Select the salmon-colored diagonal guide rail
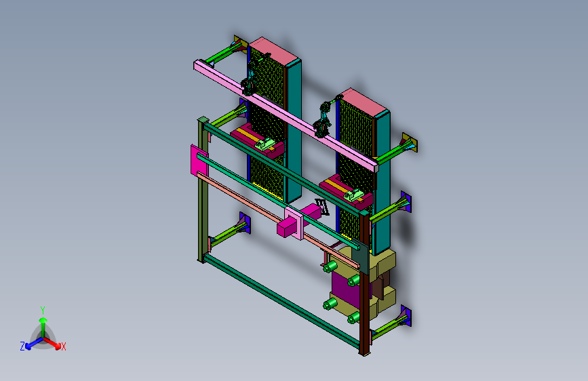The image size is (588, 381). [277, 220]
